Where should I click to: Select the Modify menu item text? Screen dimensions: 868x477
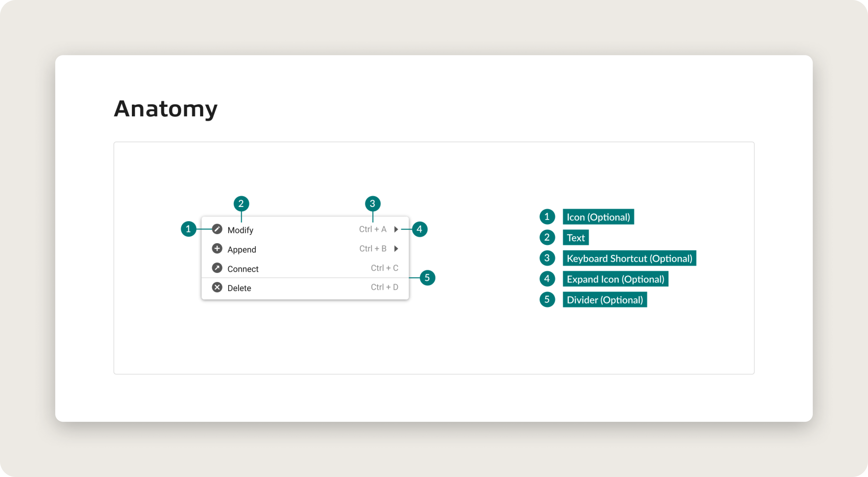click(240, 230)
